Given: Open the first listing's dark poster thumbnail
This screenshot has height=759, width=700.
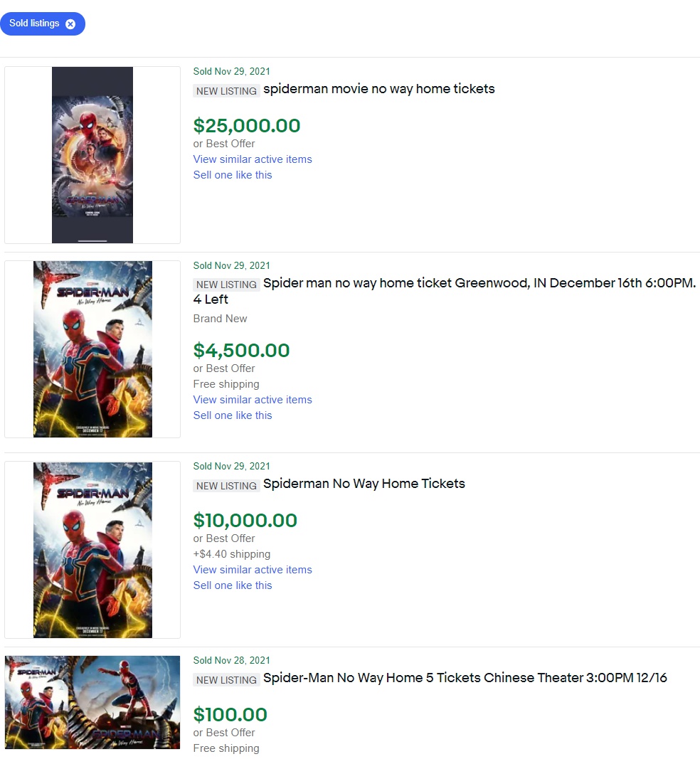Looking at the screenshot, I should coord(92,154).
